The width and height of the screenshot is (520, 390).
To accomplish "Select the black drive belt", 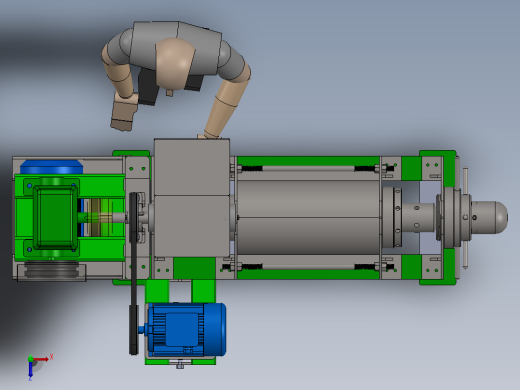I will 134,273.
